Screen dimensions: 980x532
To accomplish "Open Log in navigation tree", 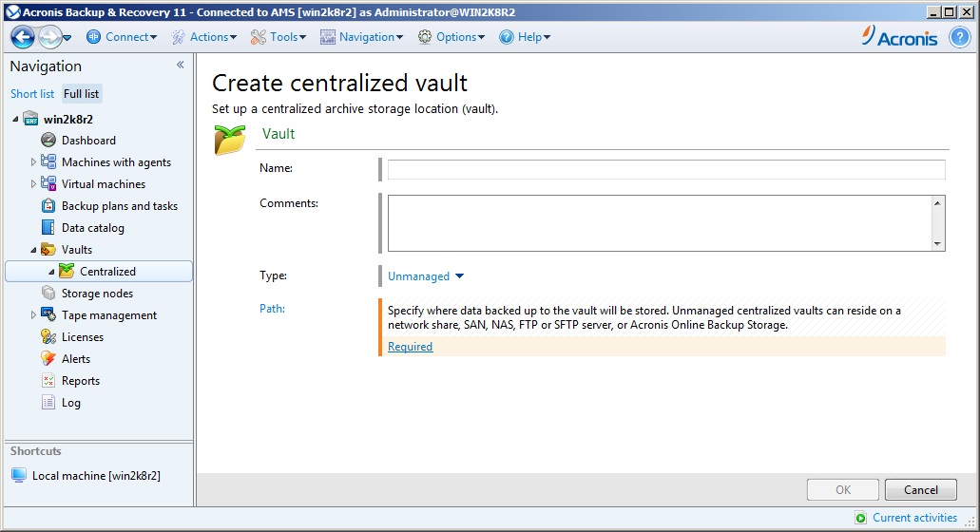I will click(70, 403).
